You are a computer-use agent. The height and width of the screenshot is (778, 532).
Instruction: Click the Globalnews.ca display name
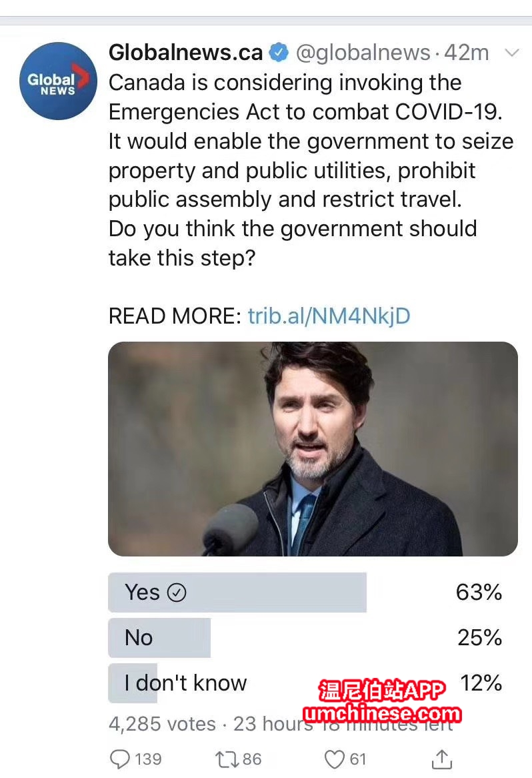click(185, 52)
